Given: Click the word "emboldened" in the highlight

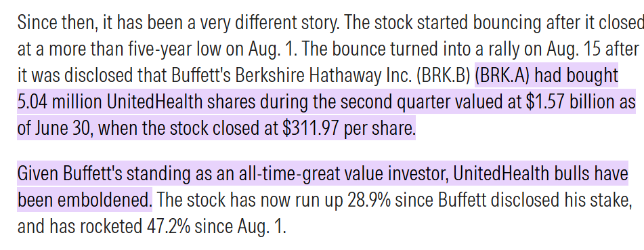Looking at the screenshot, I should [x=104, y=200].
